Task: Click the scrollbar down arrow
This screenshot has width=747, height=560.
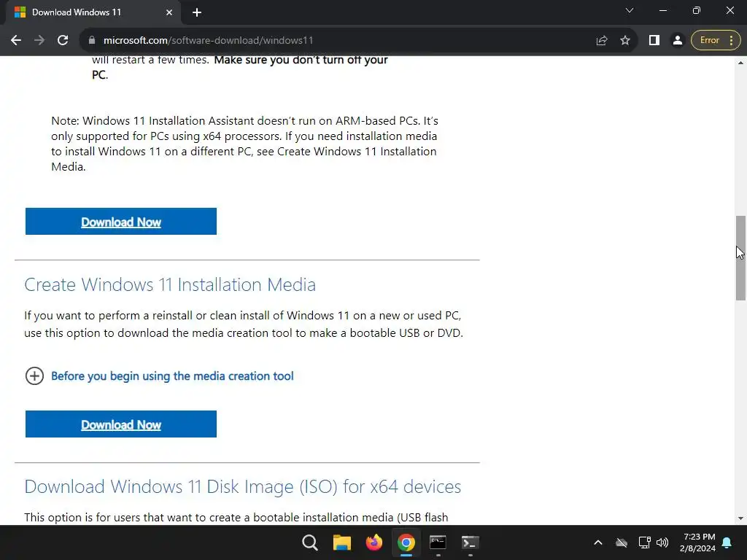Action: pyautogui.click(x=740, y=518)
